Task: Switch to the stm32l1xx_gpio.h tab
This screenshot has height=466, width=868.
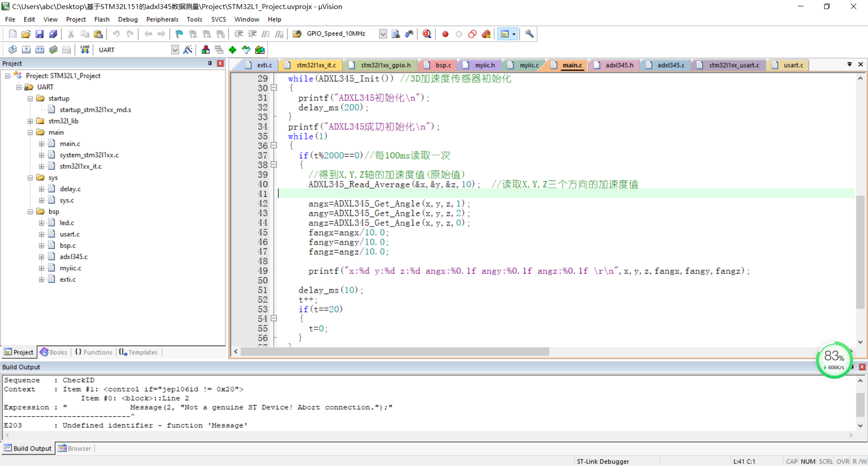Action: pos(381,65)
